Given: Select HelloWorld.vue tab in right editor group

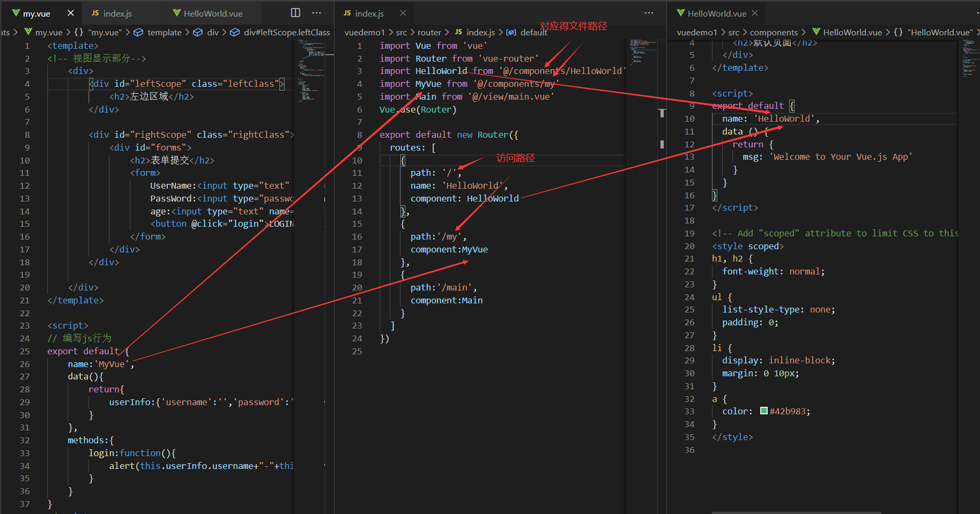Looking at the screenshot, I should [x=717, y=13].
